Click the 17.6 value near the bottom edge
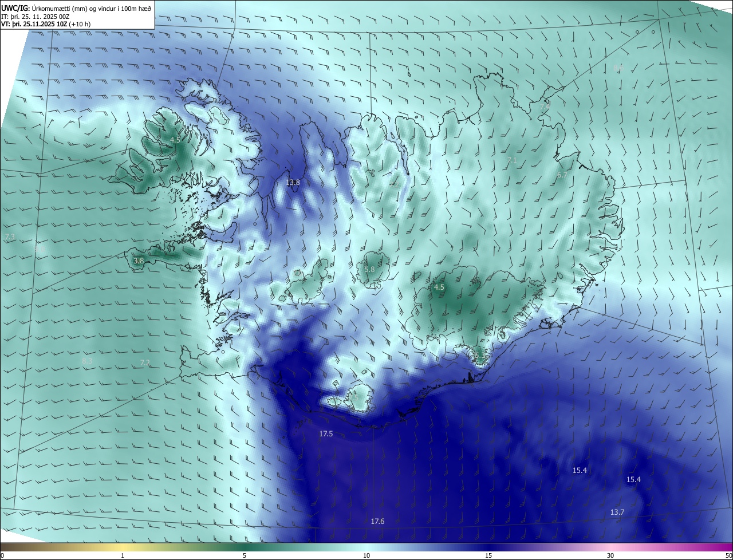This screenshot has width=733, height=560. point(377,521)
